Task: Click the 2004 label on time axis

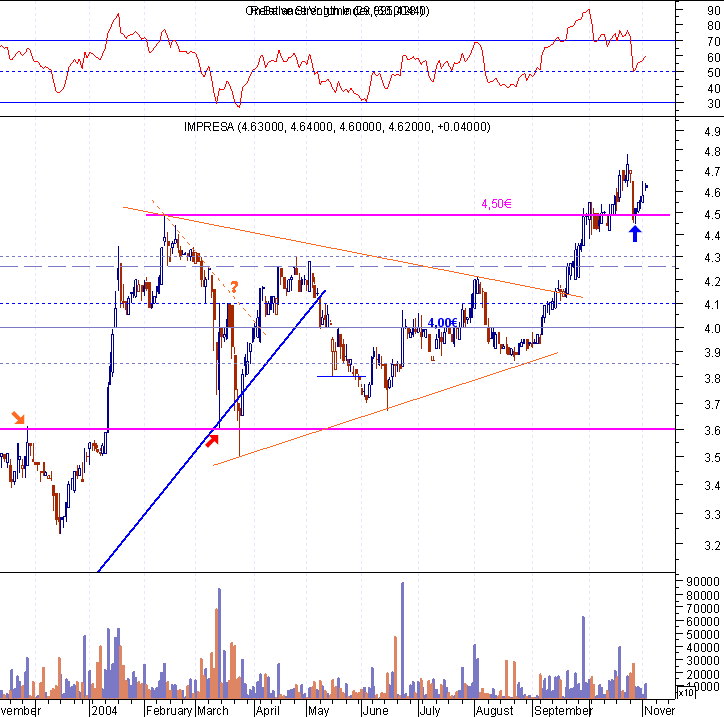Action: point(104,710)
